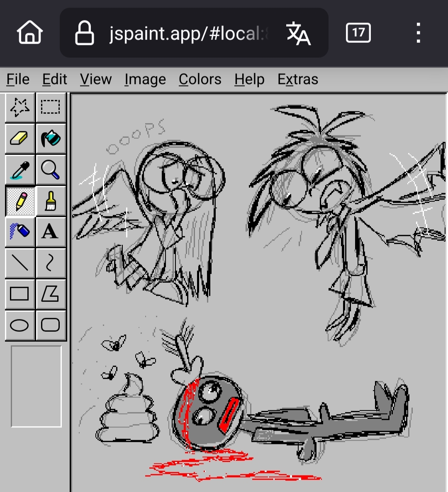The image size is (448, 492).
Task: Open the View menu
Action: coord(96,79)
